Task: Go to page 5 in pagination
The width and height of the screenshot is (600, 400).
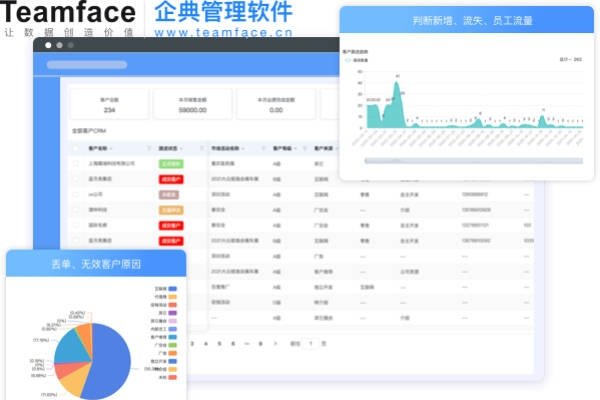Action: pyautogui.click(x=219, y=344)
